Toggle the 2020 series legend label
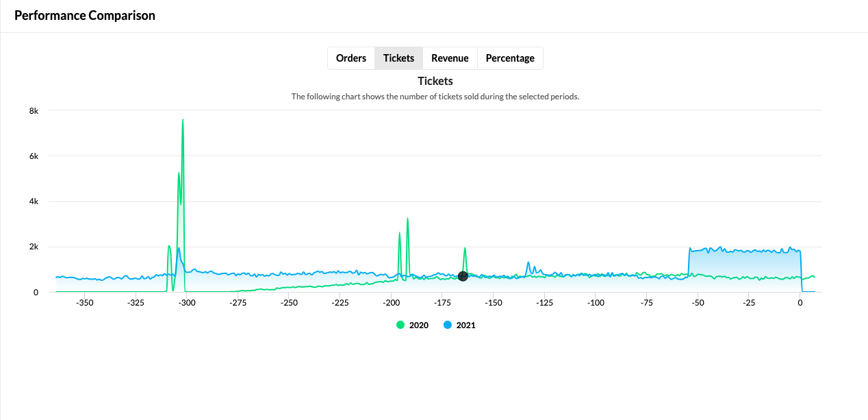Screen dimensions: 868x420 coord(419,325)
